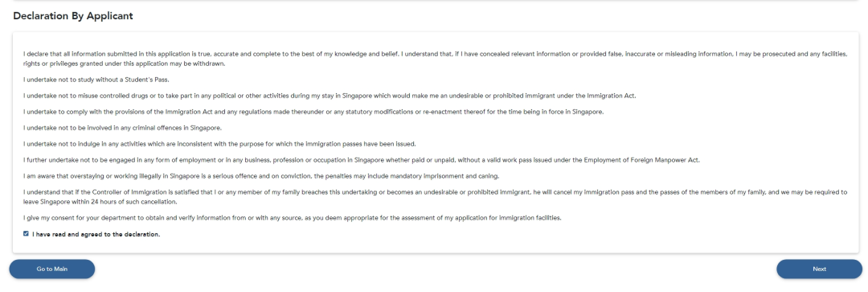
Task: Select the sentence about complying with Immigration Act provisions
Action: [x=314, y=112]
